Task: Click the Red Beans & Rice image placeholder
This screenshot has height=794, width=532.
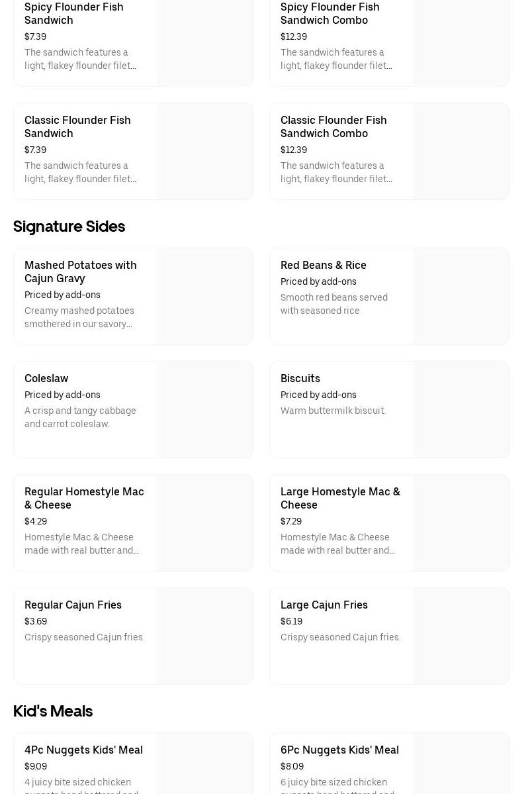Action: point(461,296)
